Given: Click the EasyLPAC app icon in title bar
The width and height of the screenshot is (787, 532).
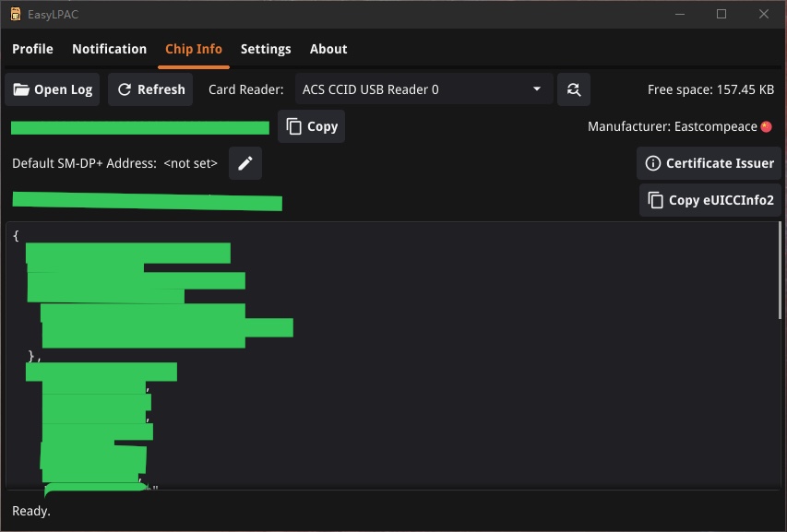Looking at the screenshot, I should 15,14.
